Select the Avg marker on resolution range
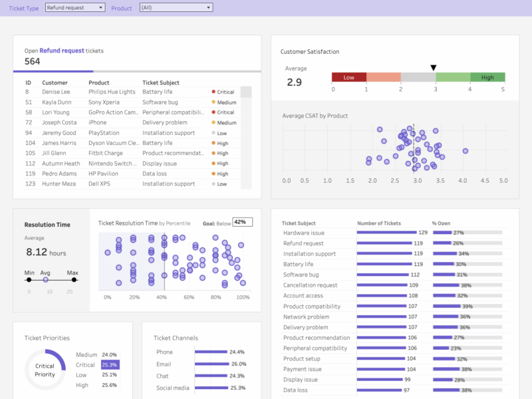 (46, 280)
